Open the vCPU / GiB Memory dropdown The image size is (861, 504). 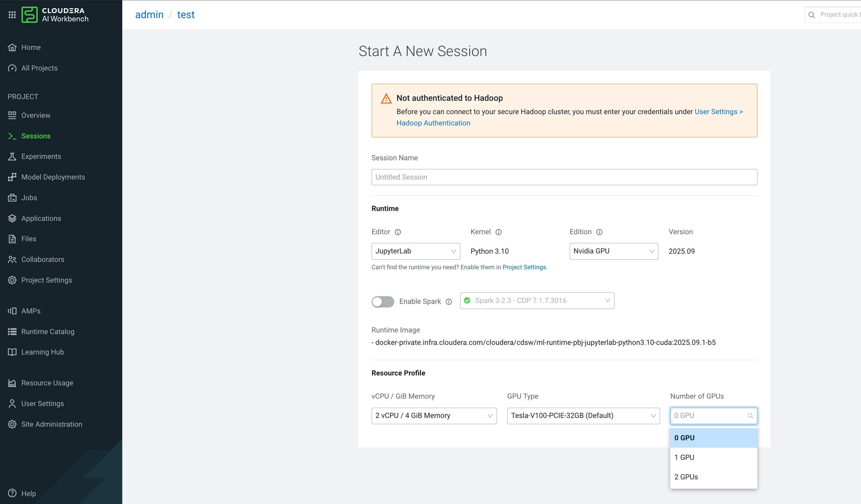[434, 415]
